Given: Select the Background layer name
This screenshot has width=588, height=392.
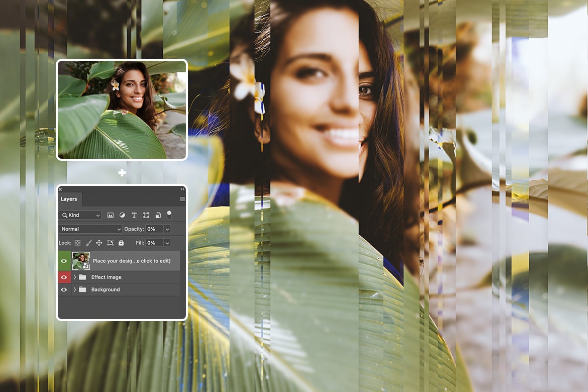Looking at the screenshot, I should [x=106, y=289].
